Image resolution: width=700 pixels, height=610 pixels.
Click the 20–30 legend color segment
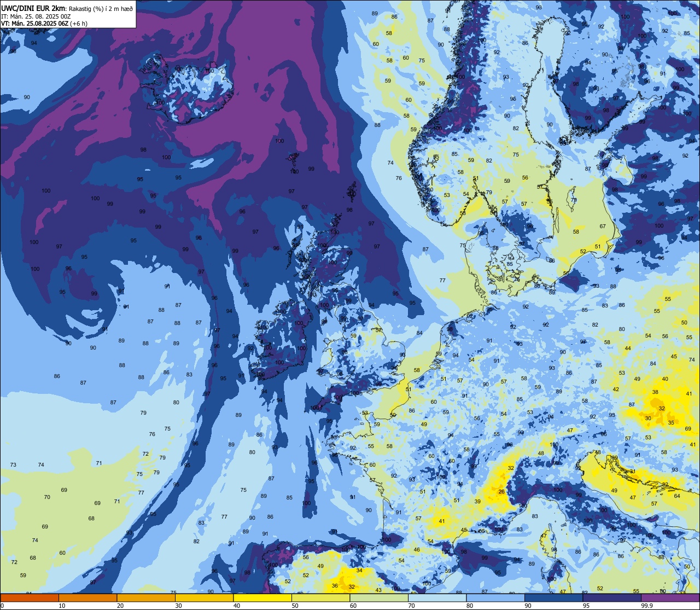(x=146, y=597)
